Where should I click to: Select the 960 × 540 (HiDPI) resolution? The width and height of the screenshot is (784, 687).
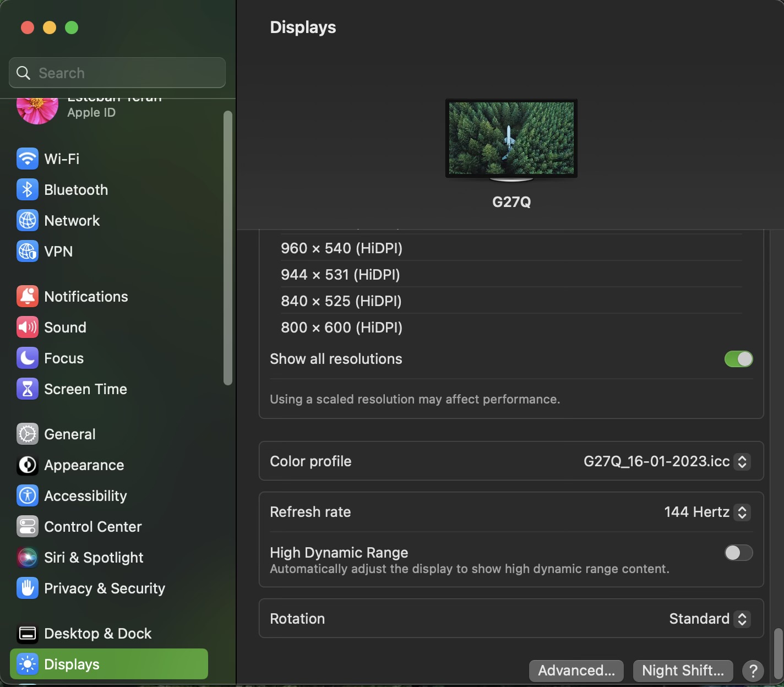pos(341,248)
